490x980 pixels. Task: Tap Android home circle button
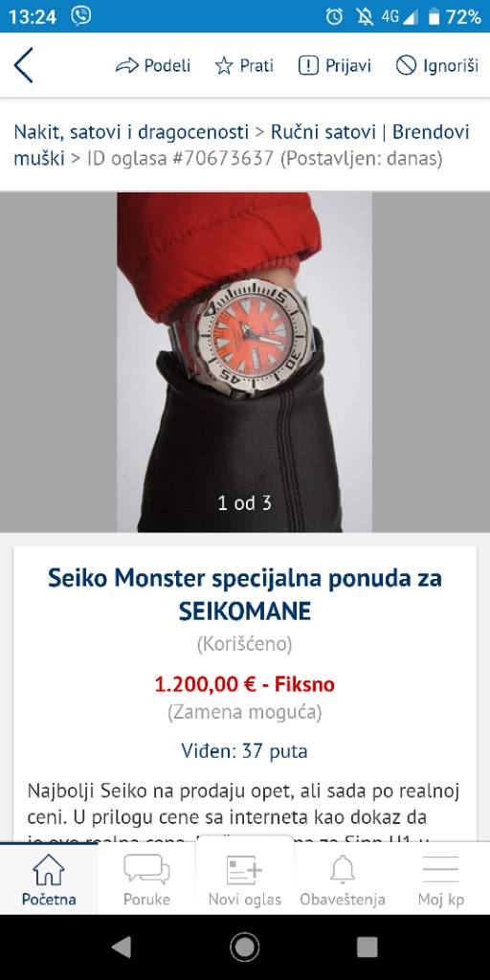click(x=244, y=947)
